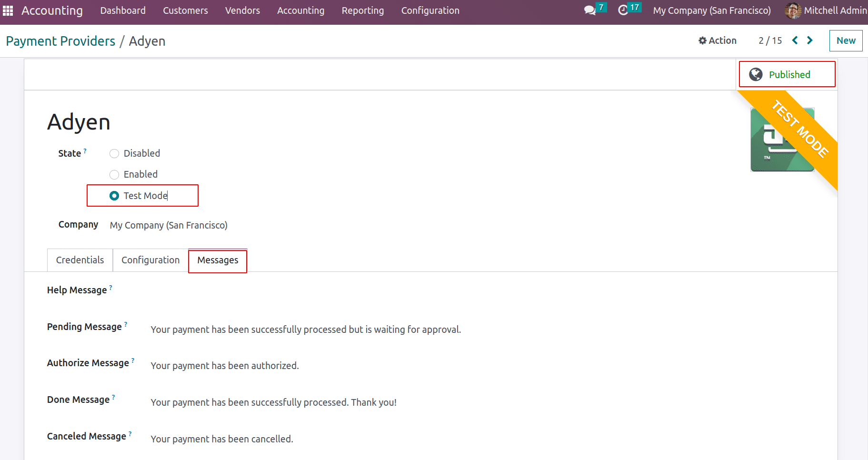The width and height of the screenshot is (868, 460).
Task: Click the Accounting app title
Action: pyautogui.click(x=52, y=10)
